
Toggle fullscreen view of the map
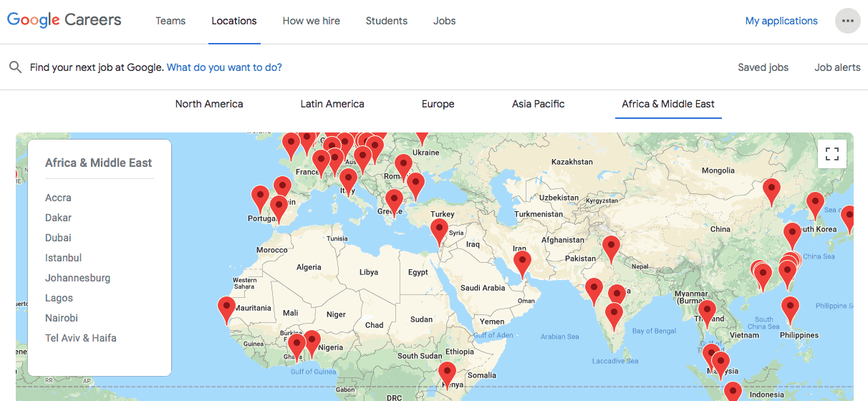click(832, 154)
